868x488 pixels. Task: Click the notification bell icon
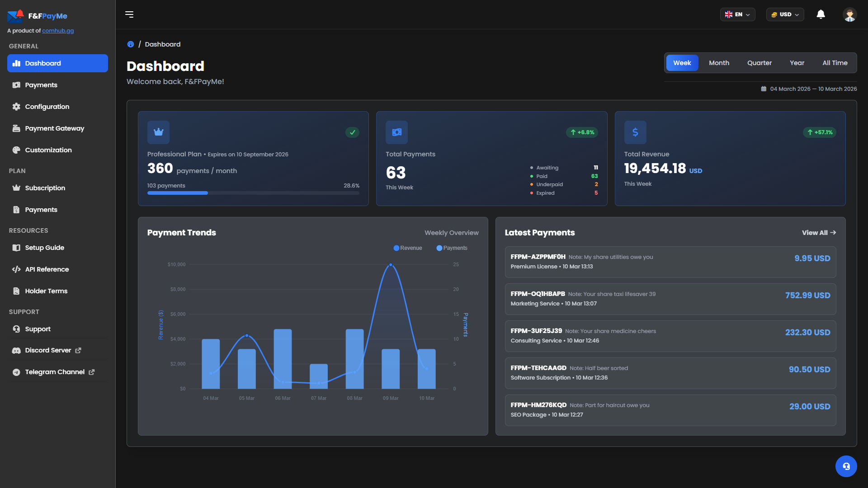pos(821,14)
